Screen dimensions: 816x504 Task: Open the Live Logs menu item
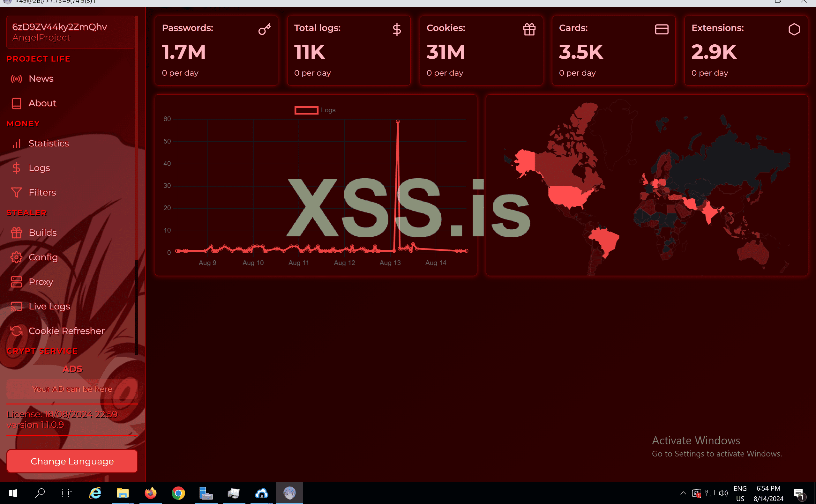pyautogui.click(x=49, y=306)
